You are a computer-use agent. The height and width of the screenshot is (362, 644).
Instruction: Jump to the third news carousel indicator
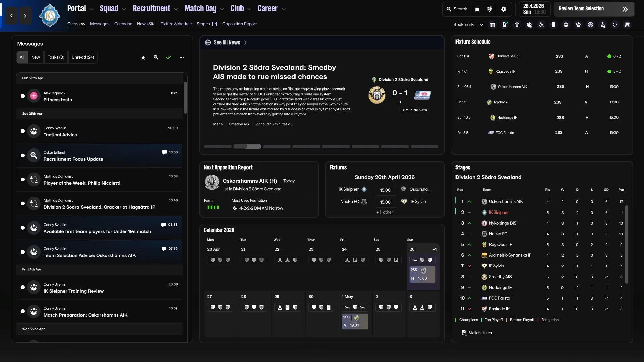(x=277, y=147)
